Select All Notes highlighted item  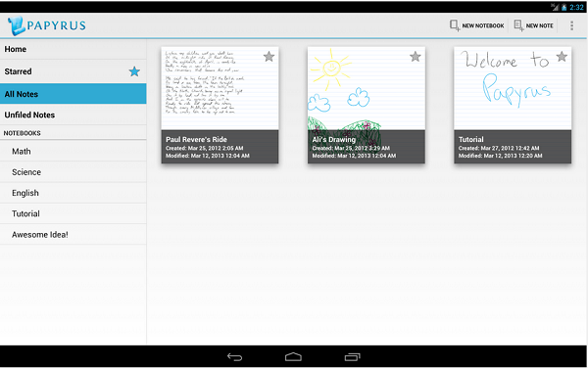[x=73, y=94]
